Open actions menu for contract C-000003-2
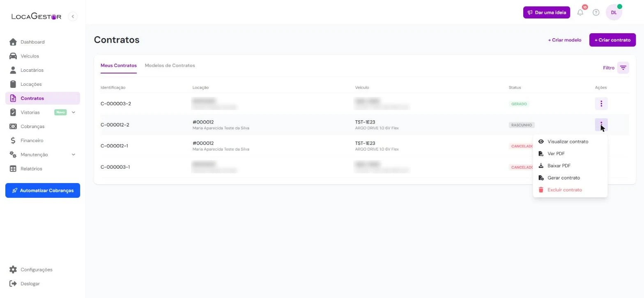644x298 pixels. pyautogui.click(x=601, y=104)
